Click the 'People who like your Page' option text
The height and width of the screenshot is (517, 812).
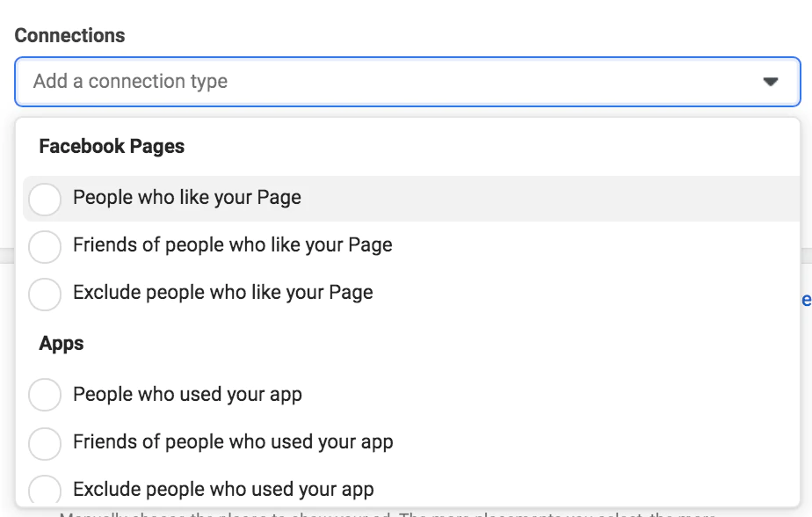coord(186,198)
